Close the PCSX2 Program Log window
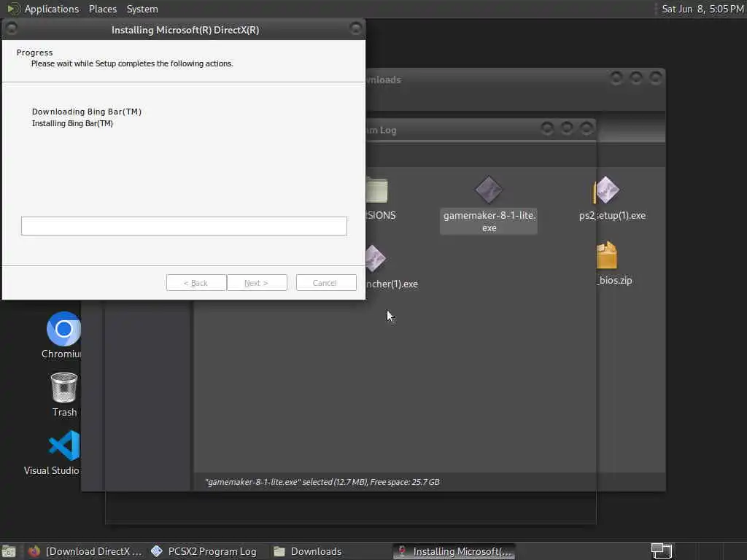The height and width of the screenshot is (560, 747). [587, 128]
